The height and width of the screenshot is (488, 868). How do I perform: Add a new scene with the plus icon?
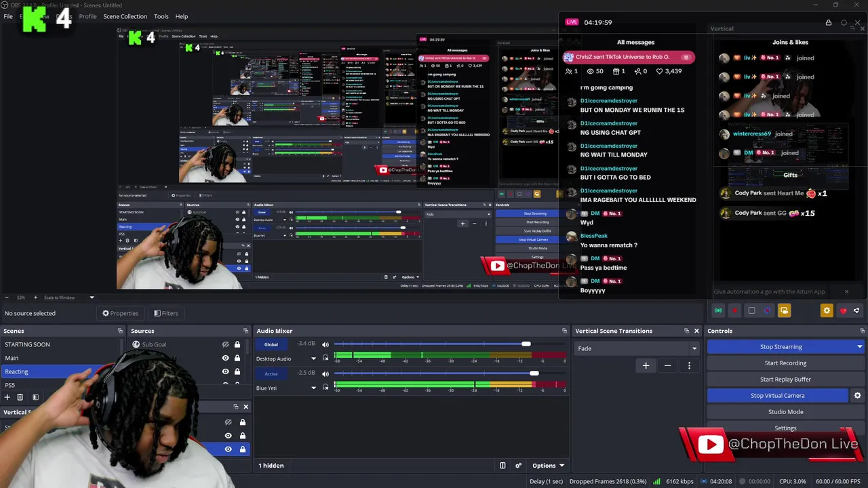pos(7,397)
